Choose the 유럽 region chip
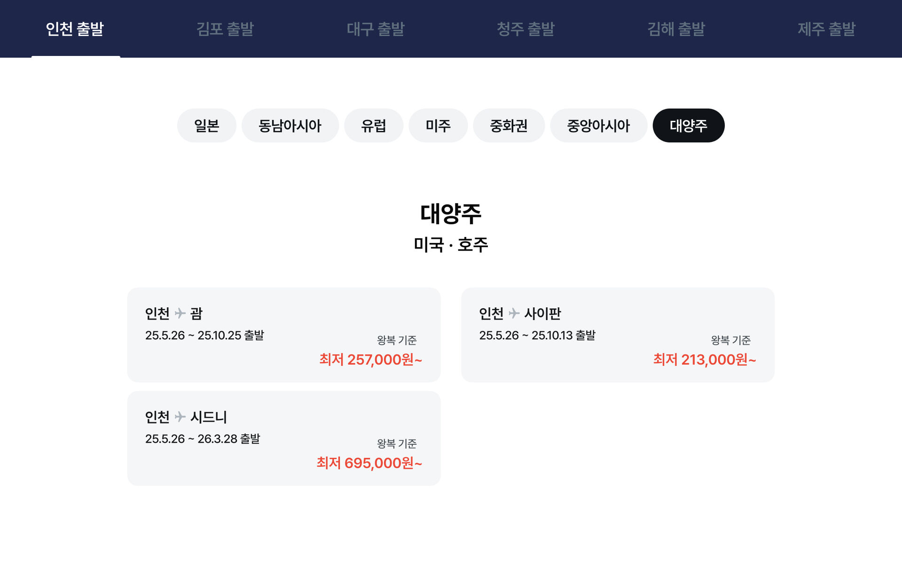Viewport: 902px width, 588px height. [373, 125]
